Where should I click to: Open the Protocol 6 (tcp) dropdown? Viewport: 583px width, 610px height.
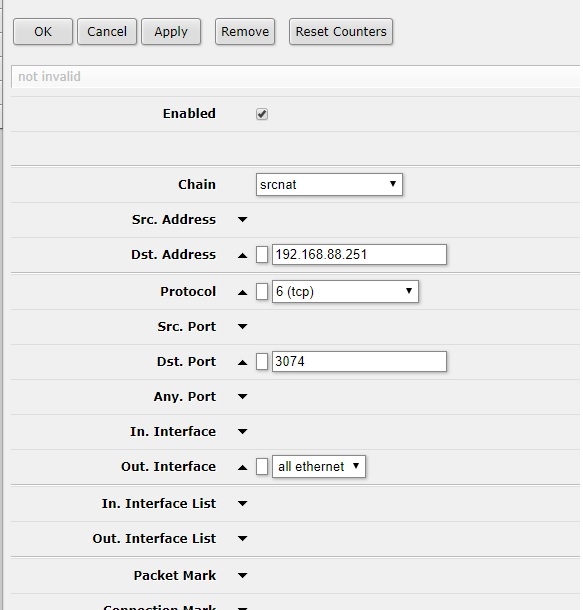345,291
